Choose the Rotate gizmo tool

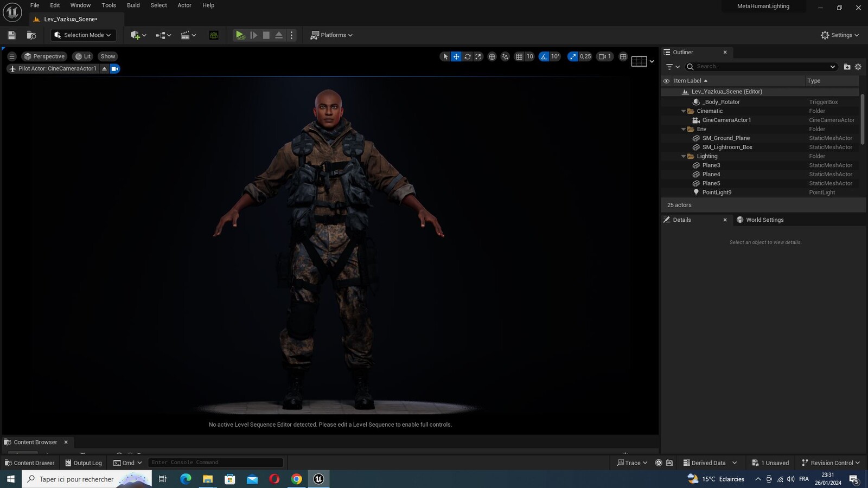click(467, 56)
